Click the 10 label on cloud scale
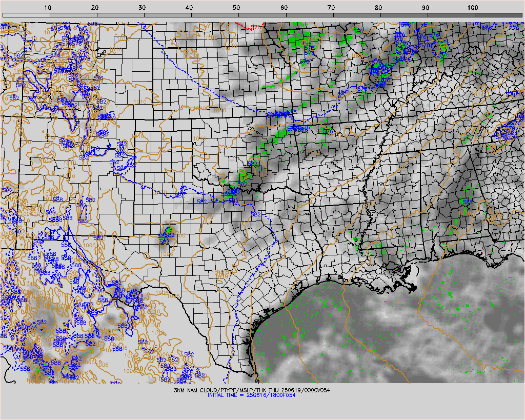The width and height of the screenshot is (525, 420). coord(48,7)
